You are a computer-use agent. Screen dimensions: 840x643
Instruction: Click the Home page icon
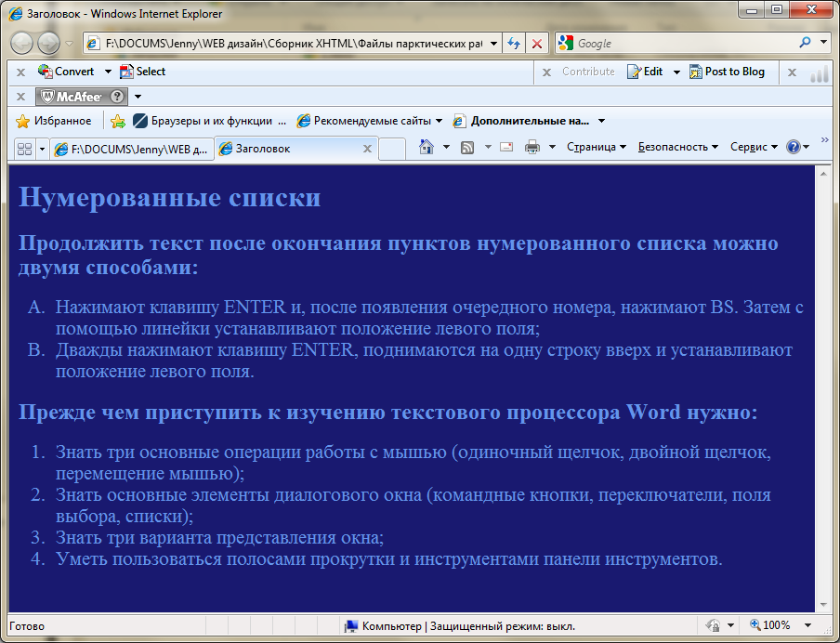[x=426, y=147]
